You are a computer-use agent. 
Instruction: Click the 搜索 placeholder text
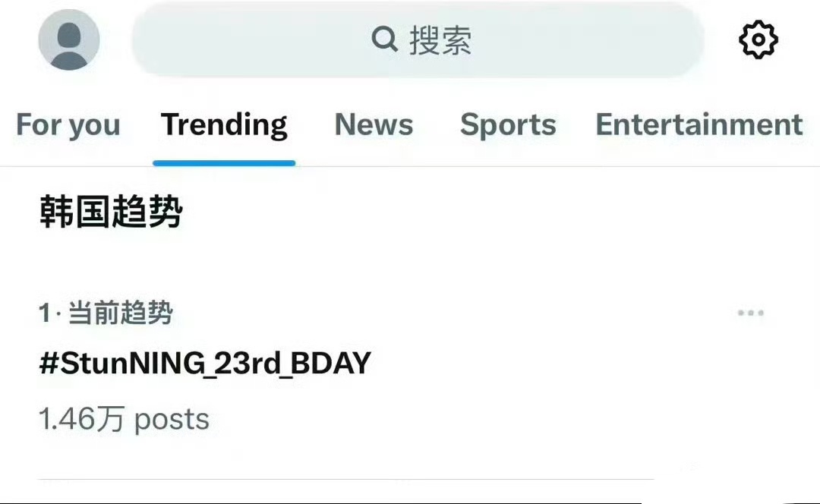coord(440,39)
